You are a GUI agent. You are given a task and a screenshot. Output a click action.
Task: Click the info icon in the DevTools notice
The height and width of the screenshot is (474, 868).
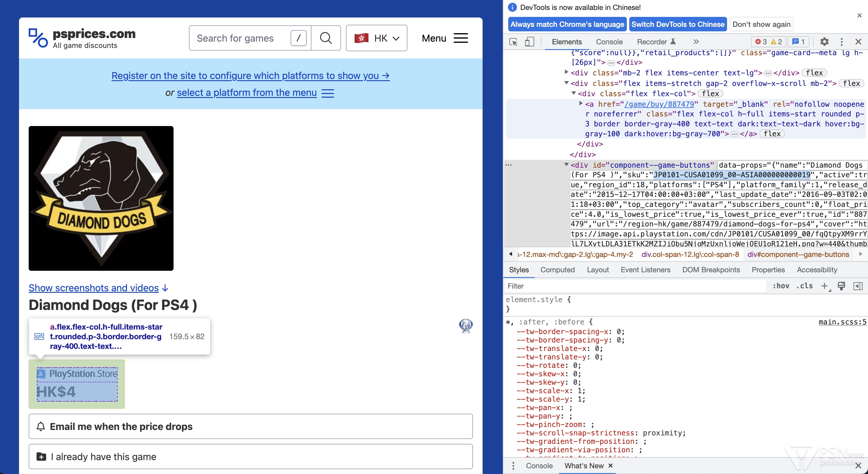point(512,8)
